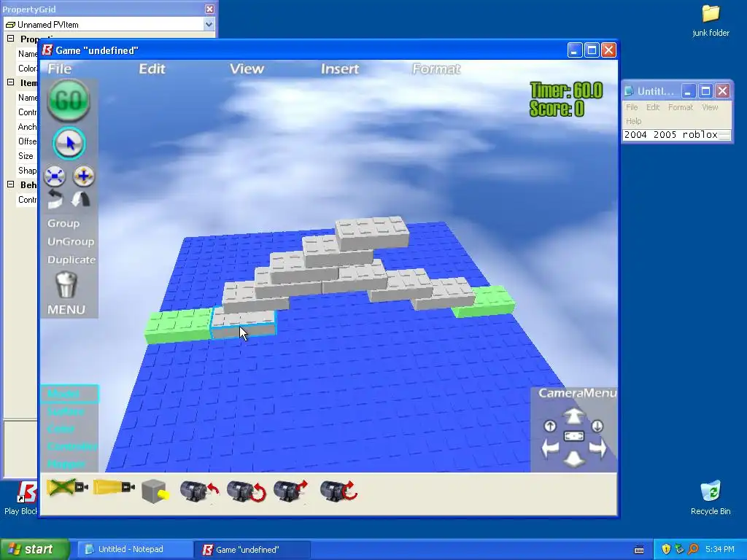Collapse the Behavior section in PropertyGrid
The image size is (747, 560).
10,184
